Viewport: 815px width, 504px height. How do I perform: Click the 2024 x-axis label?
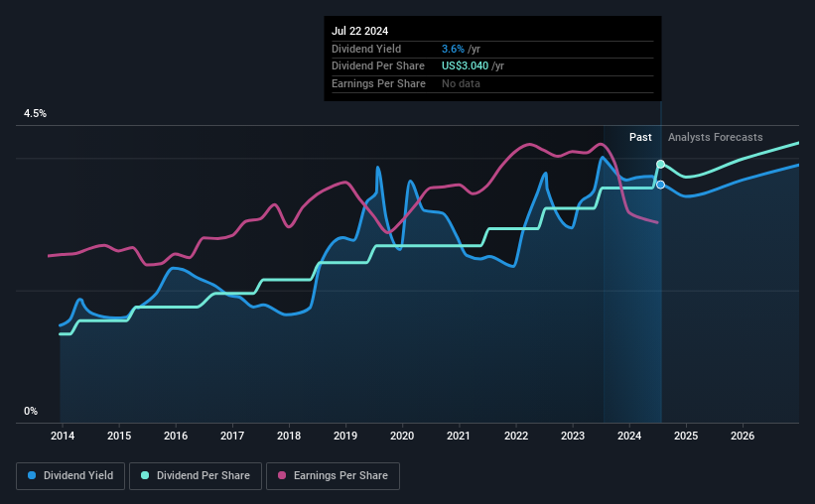click(629, 436)
